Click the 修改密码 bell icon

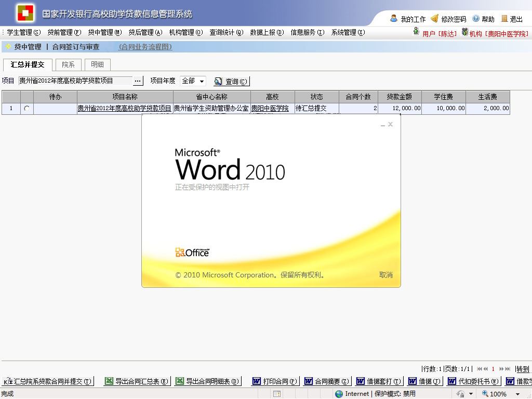coord(435,18)
